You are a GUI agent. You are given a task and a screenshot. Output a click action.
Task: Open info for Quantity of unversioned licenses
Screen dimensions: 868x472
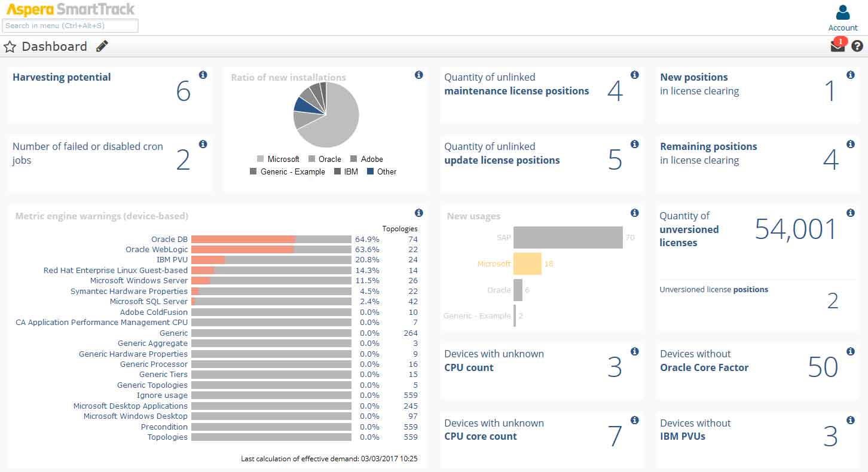850,212
